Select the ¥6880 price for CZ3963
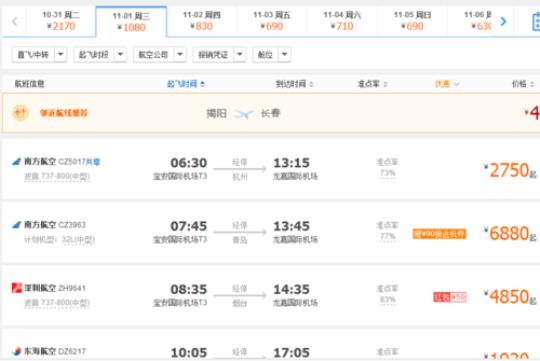This screenshot has width=540, height=361. tap(510, 234)
